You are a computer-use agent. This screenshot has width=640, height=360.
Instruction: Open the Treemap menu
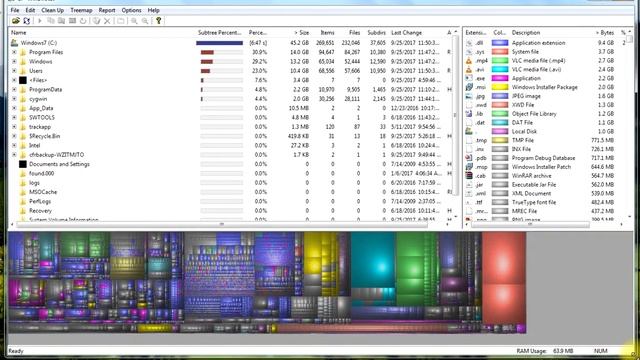point(81,10)
